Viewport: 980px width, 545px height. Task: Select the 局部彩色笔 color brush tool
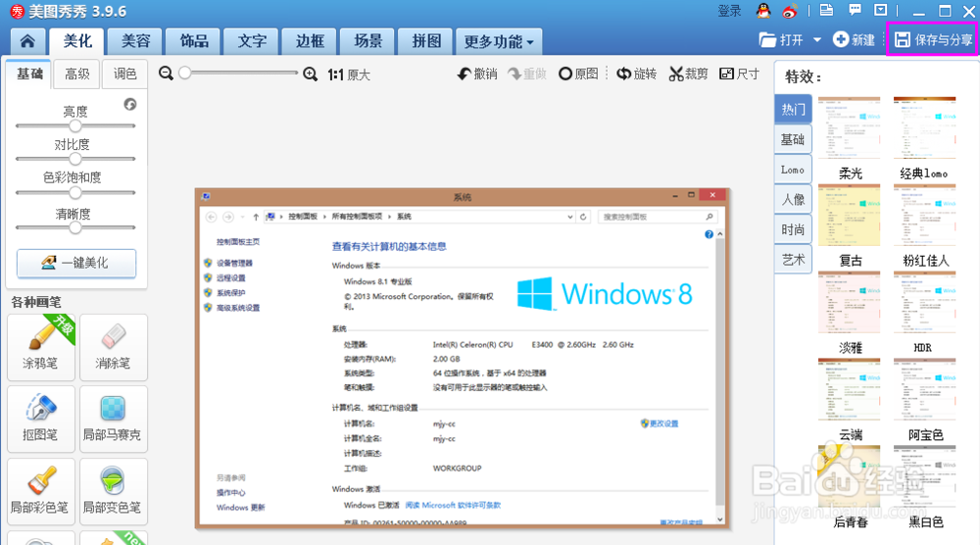pos(41,491)
